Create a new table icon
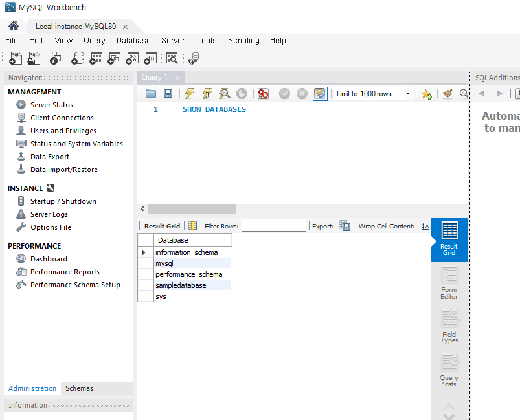This screenshot has height=420, width=520. pos(96,58)
